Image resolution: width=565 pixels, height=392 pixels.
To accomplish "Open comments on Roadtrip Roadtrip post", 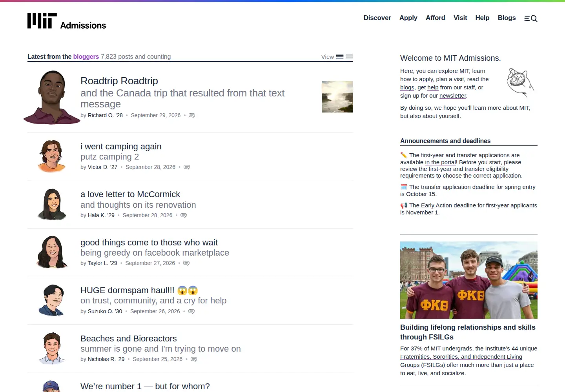I will 192,116.
